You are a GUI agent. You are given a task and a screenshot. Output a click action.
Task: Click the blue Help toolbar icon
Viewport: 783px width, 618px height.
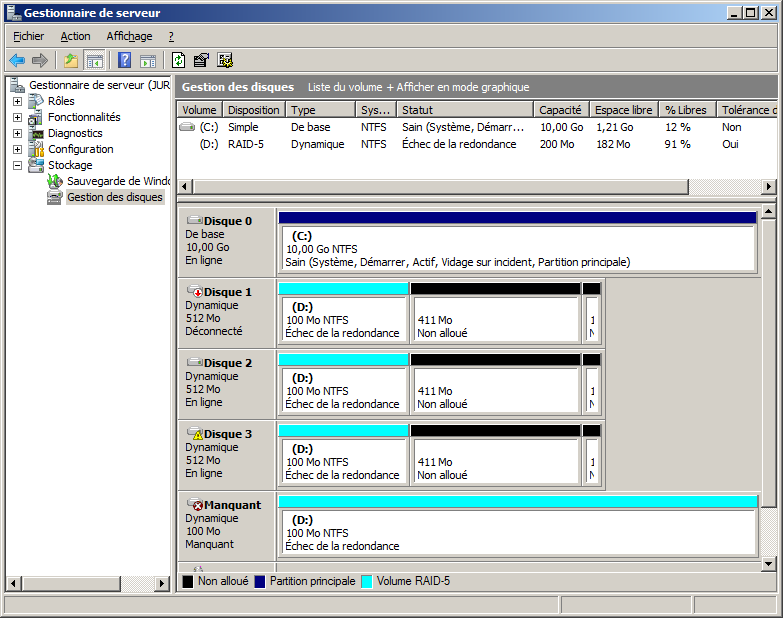click(x=125, y=60)
